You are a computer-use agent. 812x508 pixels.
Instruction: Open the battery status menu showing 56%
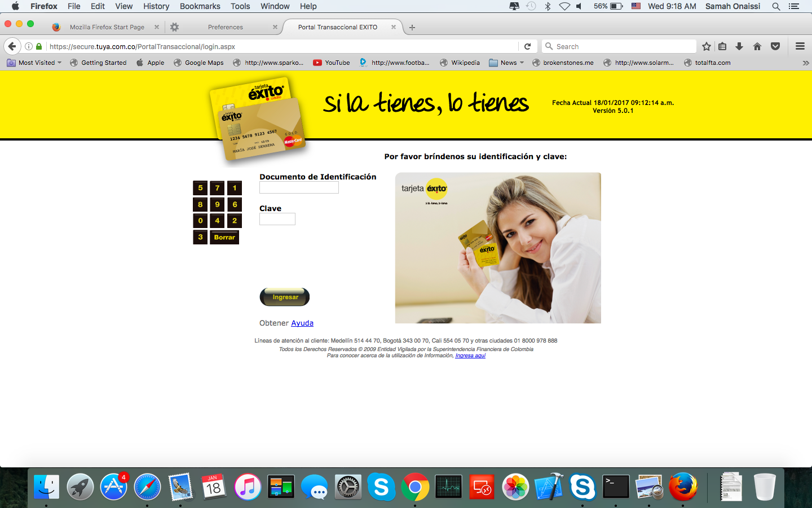[608, 6]
